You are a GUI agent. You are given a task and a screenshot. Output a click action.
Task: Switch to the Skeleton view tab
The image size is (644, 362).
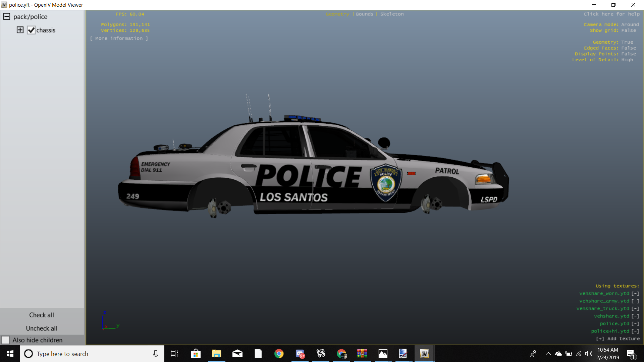click(x=392, y=14)
